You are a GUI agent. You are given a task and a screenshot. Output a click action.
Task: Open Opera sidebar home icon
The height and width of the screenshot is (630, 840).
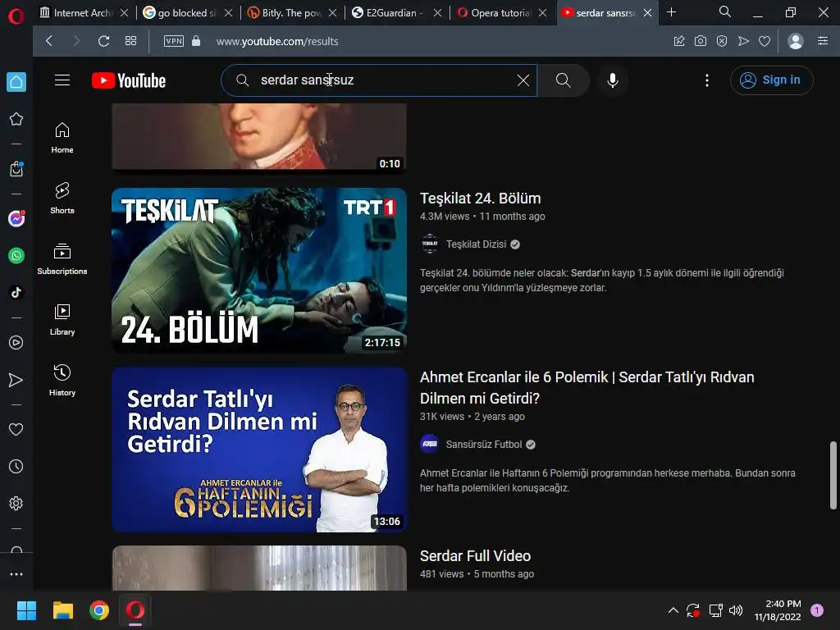tap(16, 82)
